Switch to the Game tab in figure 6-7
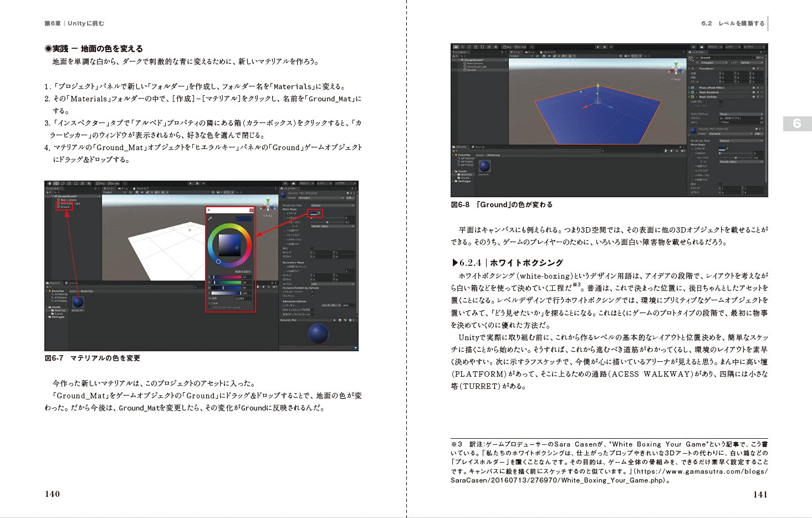 tap(122, 188)
